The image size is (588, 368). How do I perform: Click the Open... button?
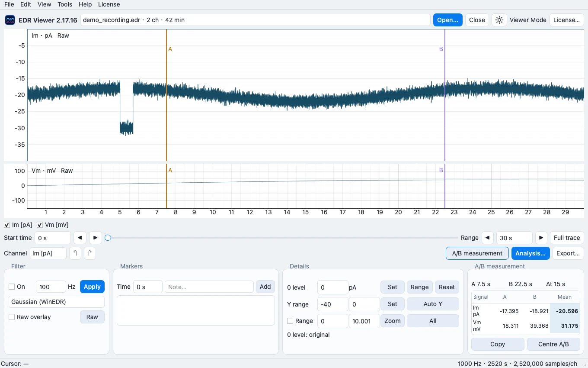[x=447, y=20]
